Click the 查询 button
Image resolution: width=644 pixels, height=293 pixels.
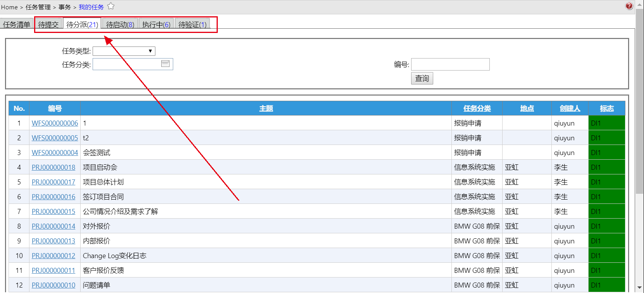pyautogui.click(x=422, y=78)
